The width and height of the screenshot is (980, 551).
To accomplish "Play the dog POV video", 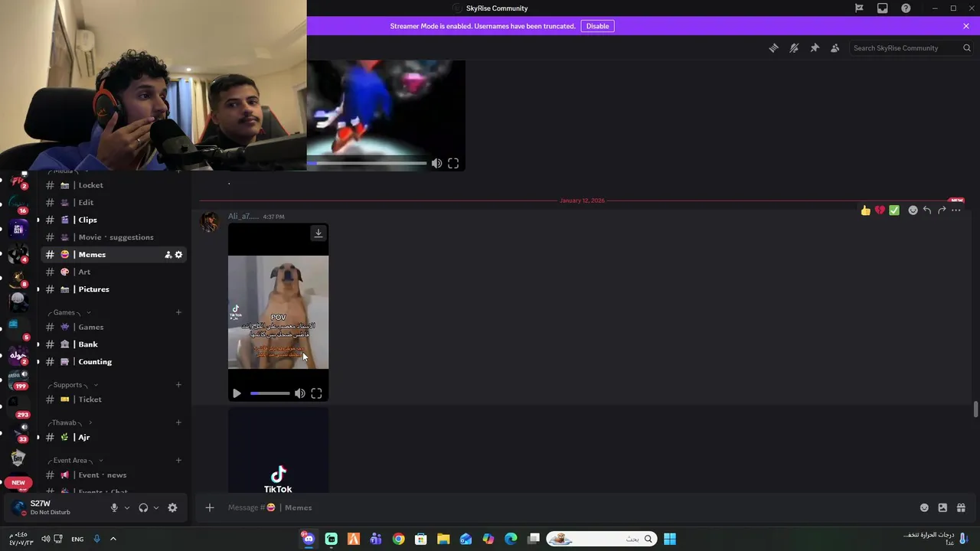I will click(x=237, y=393).
